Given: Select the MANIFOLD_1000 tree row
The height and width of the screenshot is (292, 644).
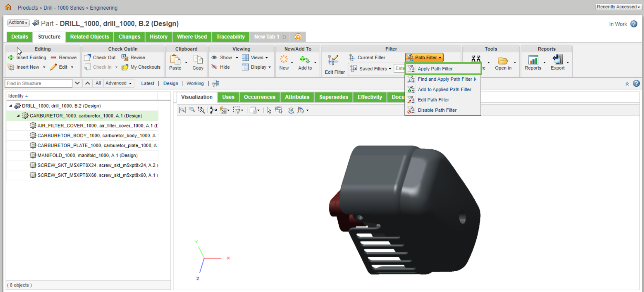Looking at the screenshot, I should point(82,155).
